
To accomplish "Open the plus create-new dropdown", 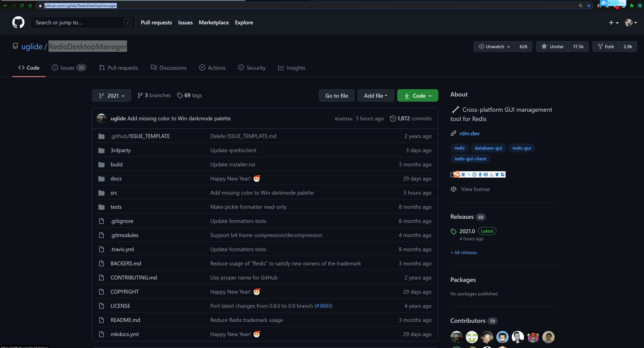I will pyautogui.click(x=614, y=22).
